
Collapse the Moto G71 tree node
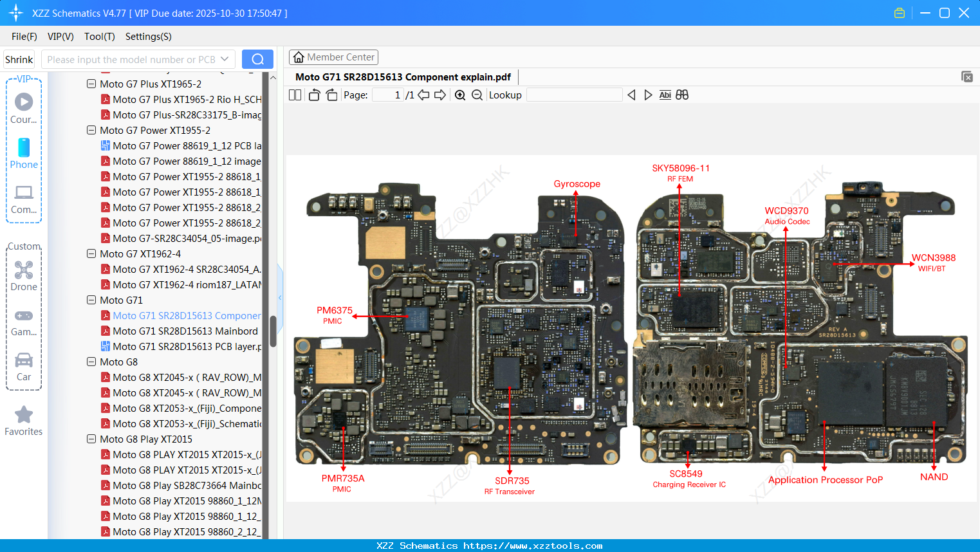91,300
